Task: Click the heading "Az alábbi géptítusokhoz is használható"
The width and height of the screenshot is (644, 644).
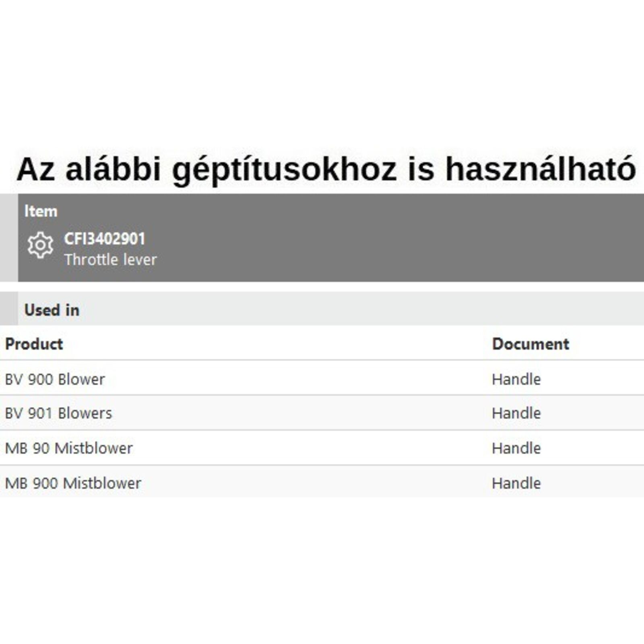Action: click(326, 169)
